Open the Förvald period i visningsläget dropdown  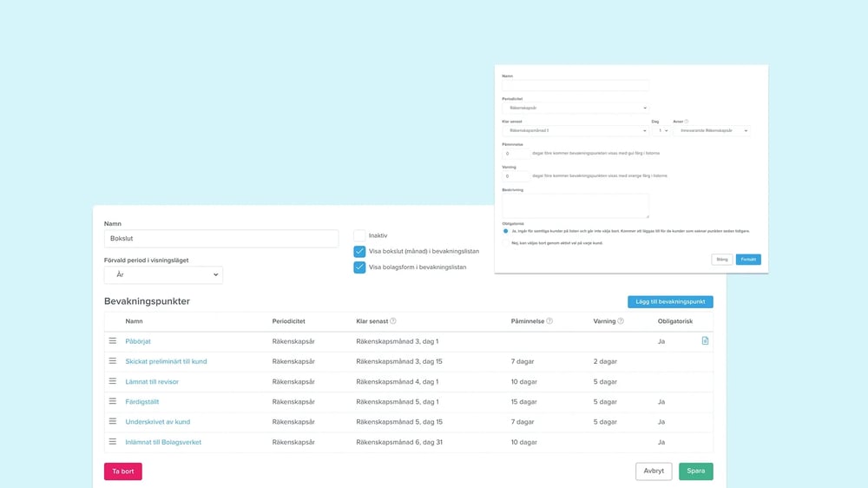(x=163, y=275)
